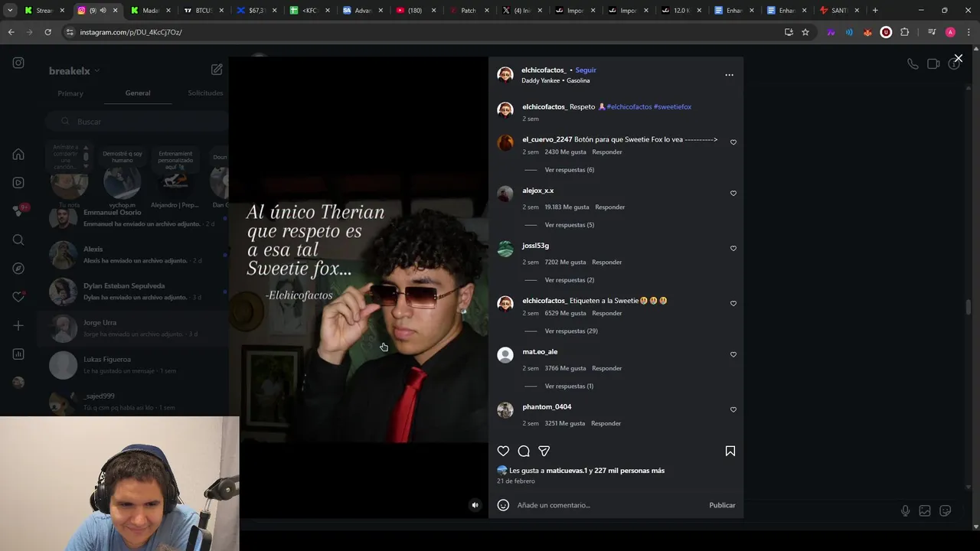The width and height of the screenshot is (980, 551).
Task: Open the Notifications heart icon in sidebar
Action: tap(18, 297)
